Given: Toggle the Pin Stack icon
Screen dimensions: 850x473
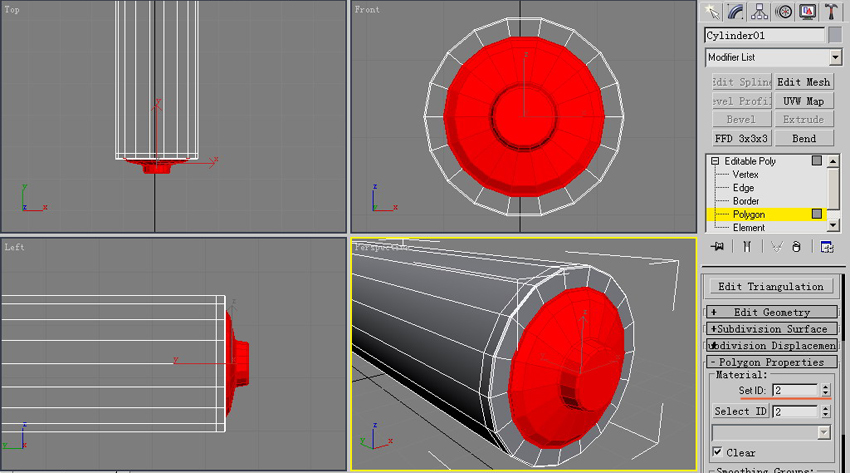Looking at the screenshot, I should click(x=717, y=247).
